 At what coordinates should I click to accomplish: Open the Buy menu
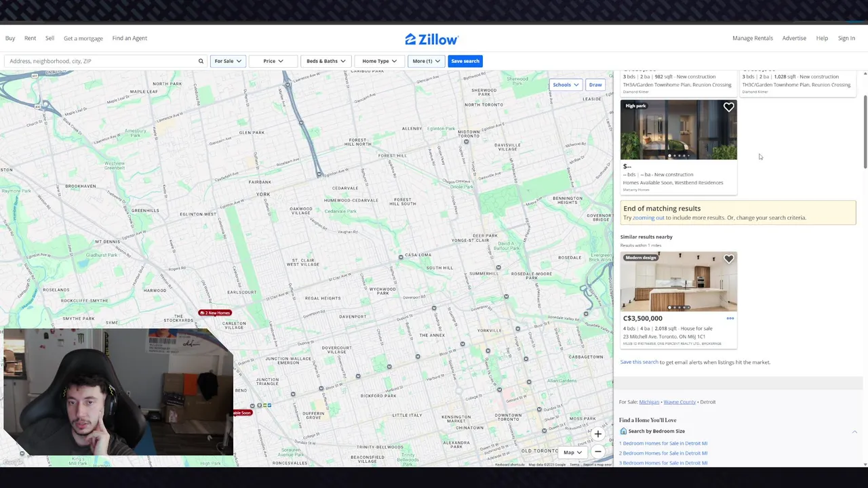tap(10, 38)
